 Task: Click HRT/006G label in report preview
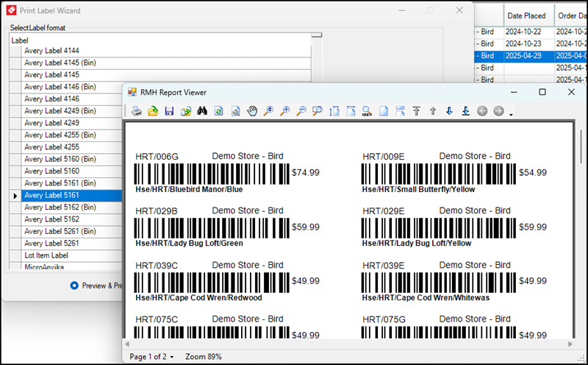[x=157, y=157]
